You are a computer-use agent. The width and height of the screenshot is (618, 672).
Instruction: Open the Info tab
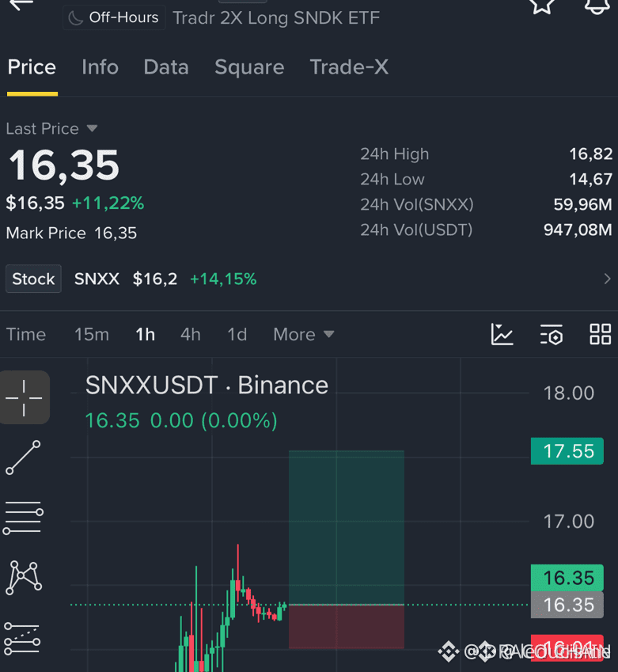pyautogui.click(x=100, y=67)
